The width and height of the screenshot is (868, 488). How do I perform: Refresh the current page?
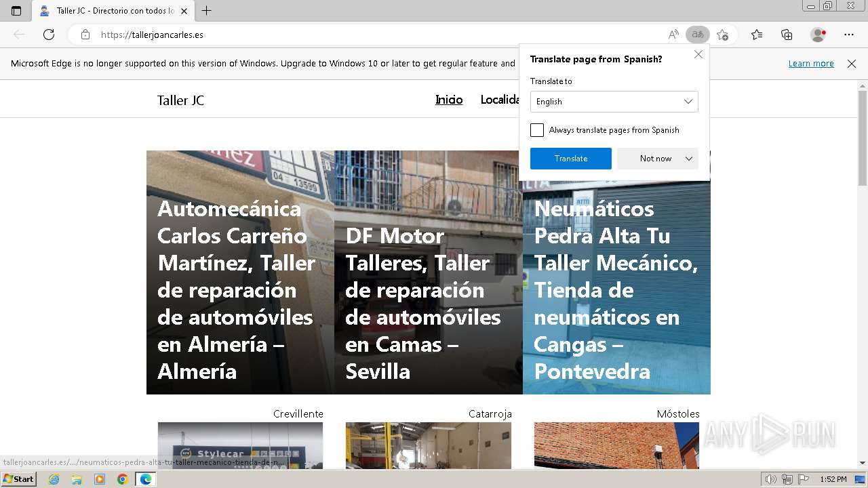49,35
